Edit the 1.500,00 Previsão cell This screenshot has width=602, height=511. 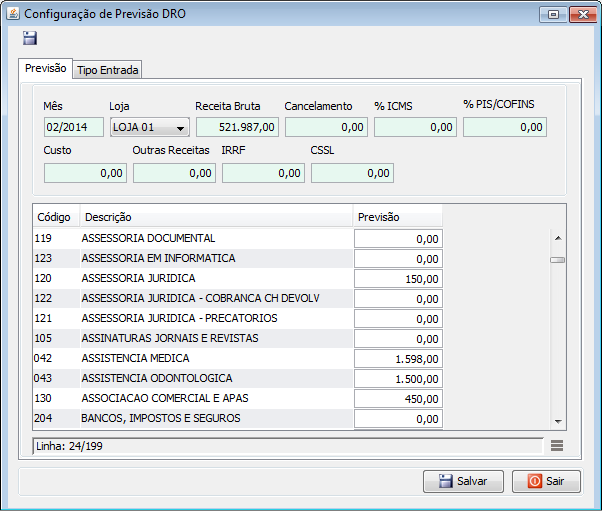pos(399,379)
